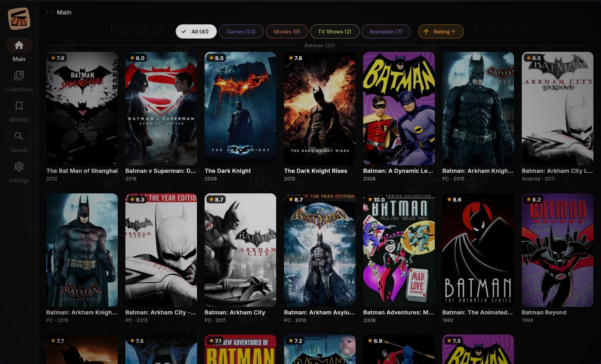Switch to the Games (23) tab
Image resolution: width=601 pixels, height=364 pixels.
(x=241, y=31)
